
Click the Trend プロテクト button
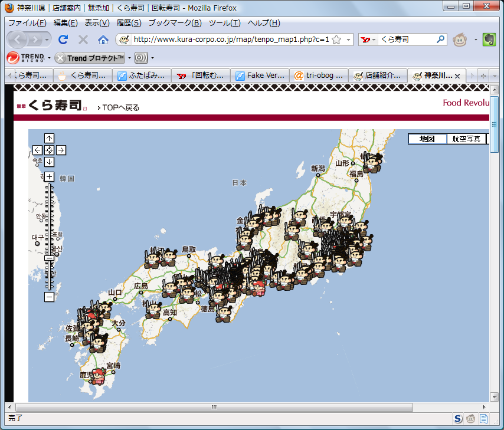(90, 58)
